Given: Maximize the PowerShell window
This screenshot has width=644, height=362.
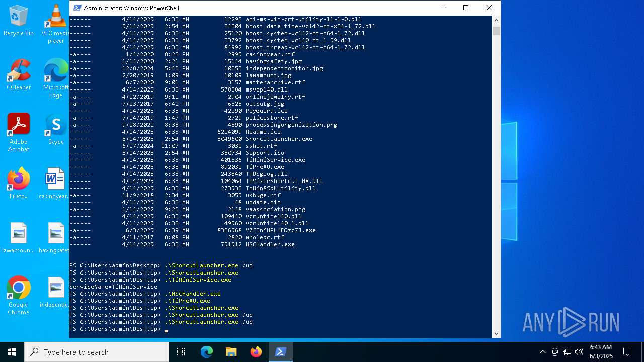Looking at the screenshot, I should (466, 8).
